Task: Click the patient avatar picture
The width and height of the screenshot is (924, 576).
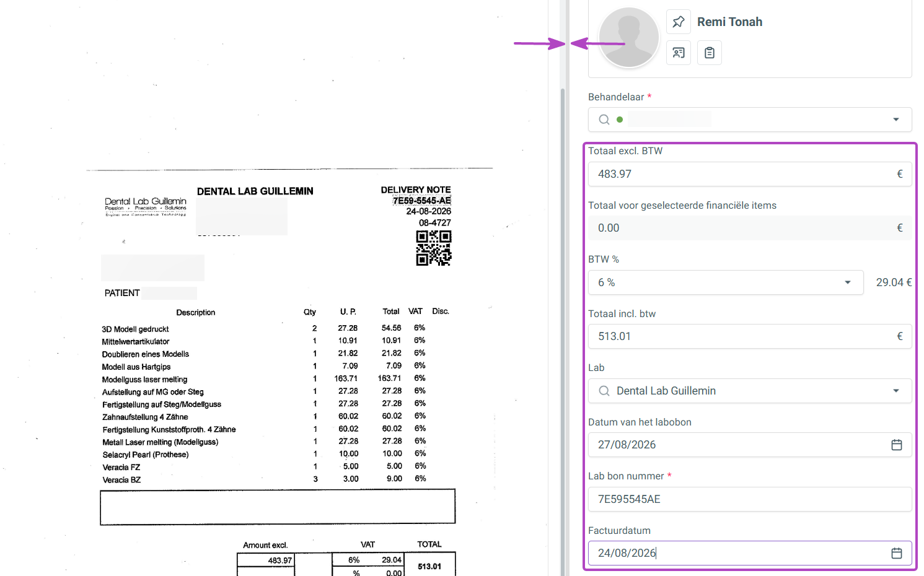Action: pos(628,37)
